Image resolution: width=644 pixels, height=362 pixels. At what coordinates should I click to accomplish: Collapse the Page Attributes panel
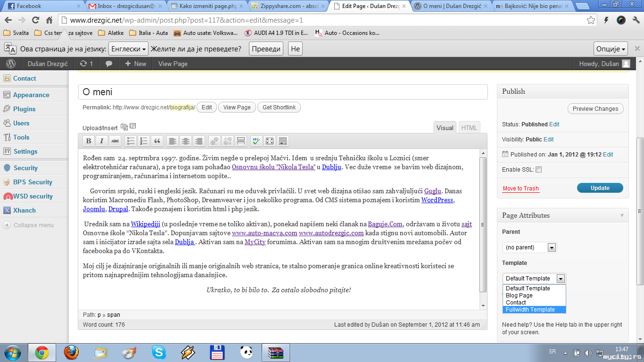[x=622, y=215]
